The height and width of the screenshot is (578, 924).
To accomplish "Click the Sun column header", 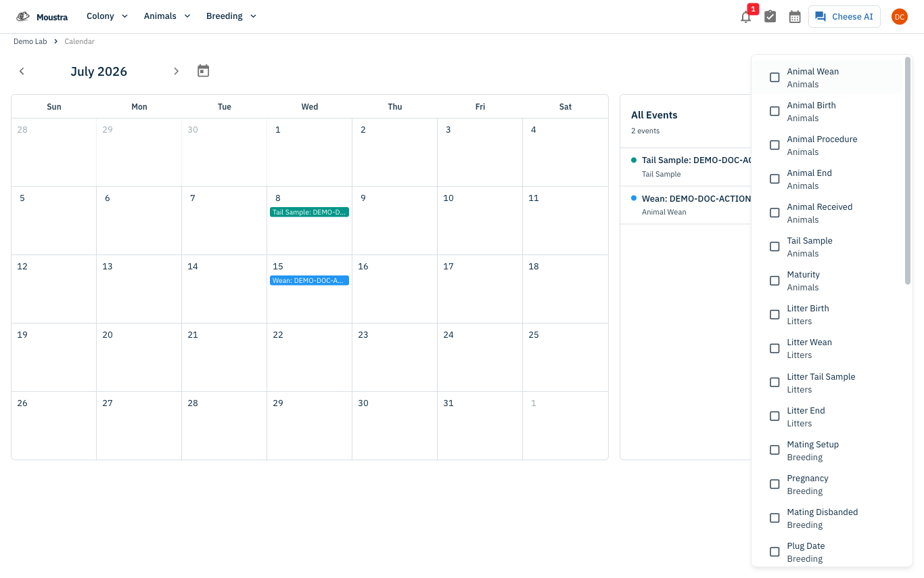I will tap(54, 106).
